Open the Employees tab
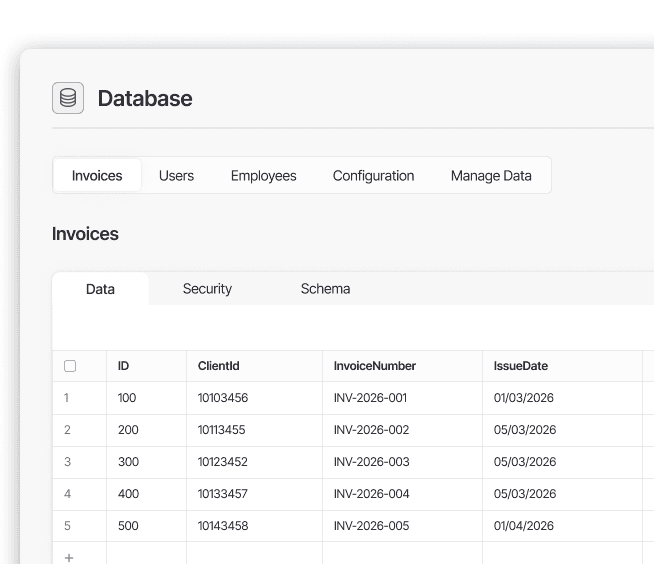This screenshot has height=564, width=654. 264,176
